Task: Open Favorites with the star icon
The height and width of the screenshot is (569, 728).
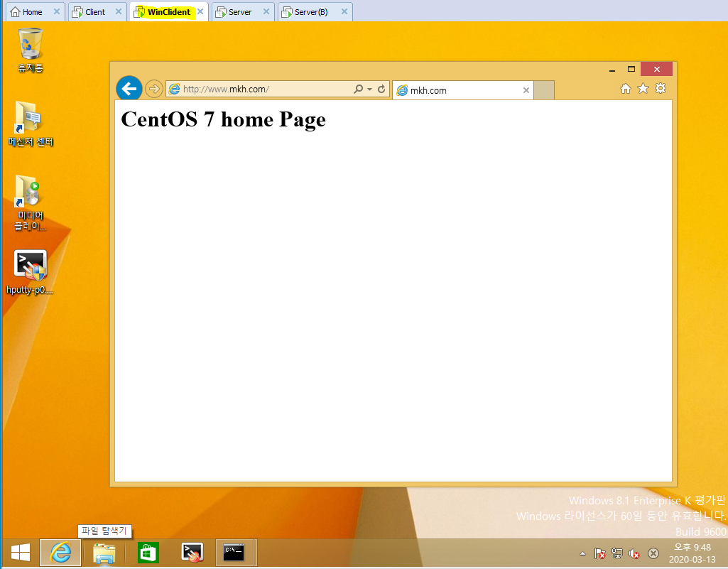Action: point(643,88)
